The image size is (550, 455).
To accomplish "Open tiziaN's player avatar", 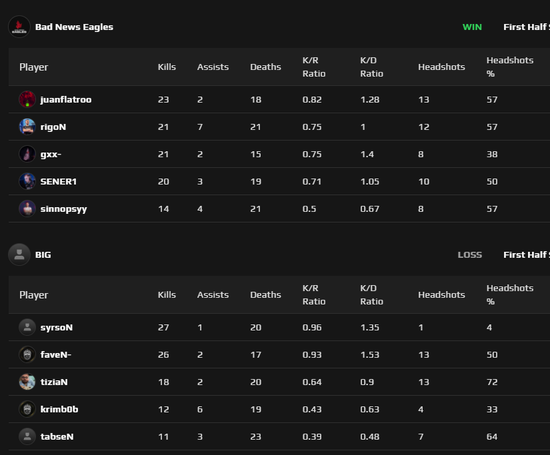I will pyautogui.click(x=27, y=382).
